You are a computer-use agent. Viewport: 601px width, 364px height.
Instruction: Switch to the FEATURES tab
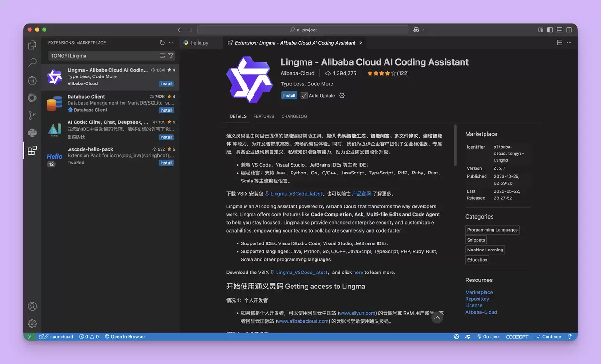pyautogui.click(x=264, y=116)
